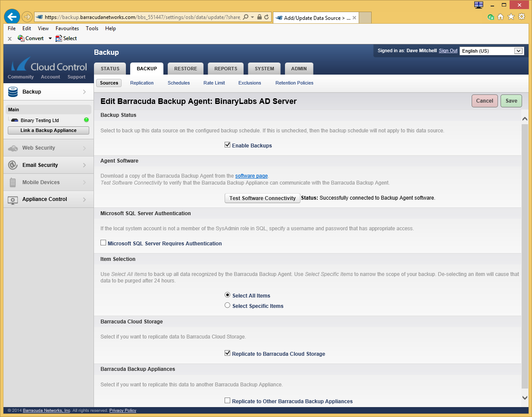The image size is (532, 417).
Task: Open the English (US) language dropdown
Action: pos(491,51)
